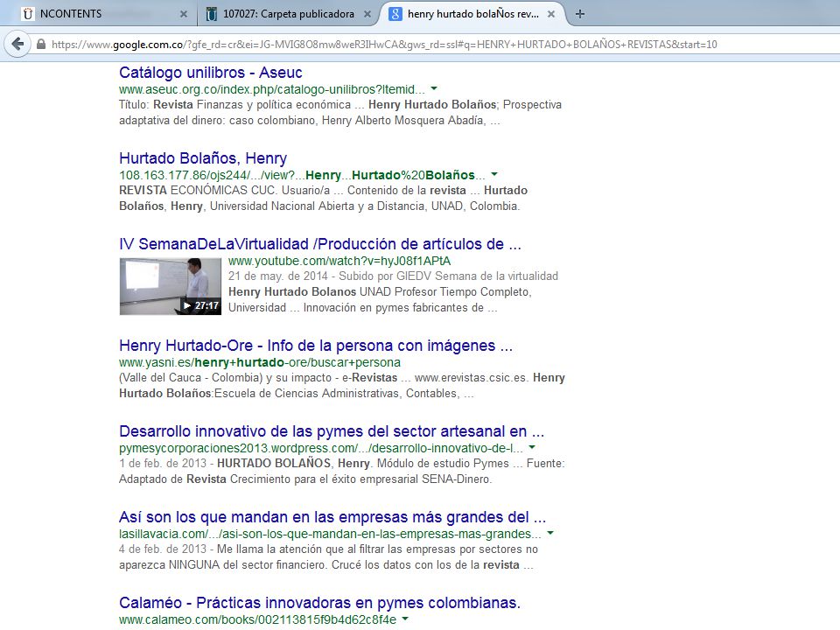
Task: Open a new tab with plus button
Action: pos(579,14)
